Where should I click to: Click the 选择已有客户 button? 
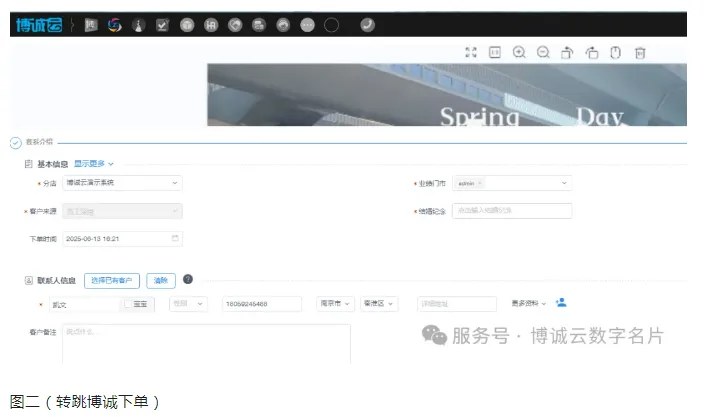(x=112, y=281)
